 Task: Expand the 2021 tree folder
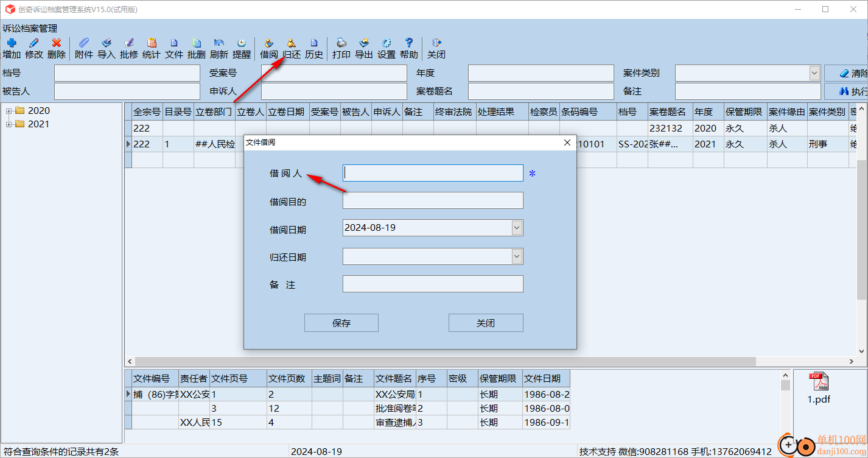(9, 124)
